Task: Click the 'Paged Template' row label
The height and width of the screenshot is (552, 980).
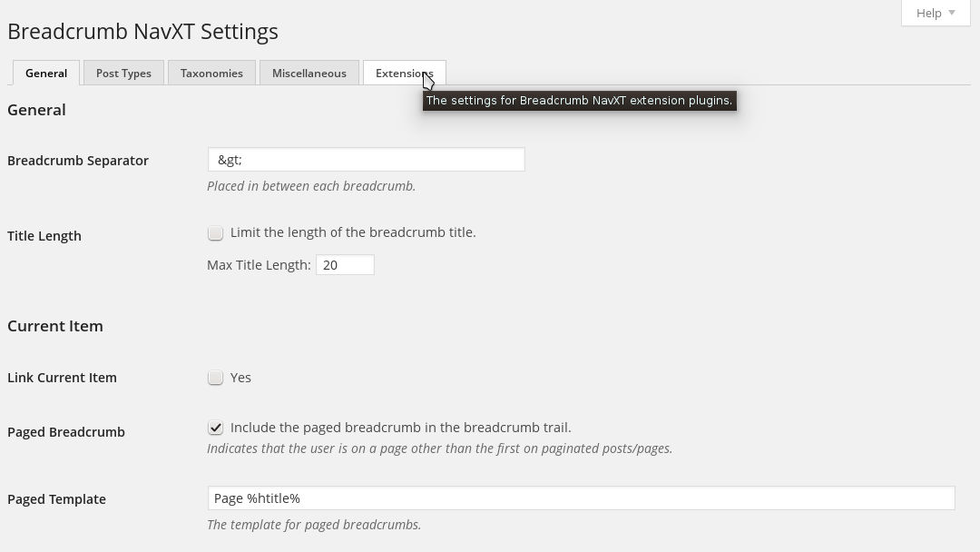Action: pos(56,499)
